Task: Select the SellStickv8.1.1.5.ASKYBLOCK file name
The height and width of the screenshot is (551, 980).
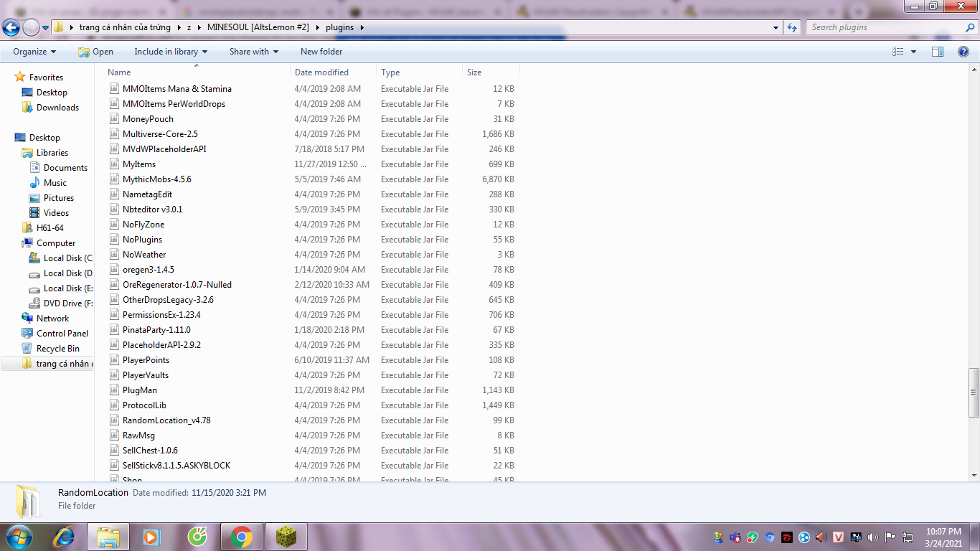Action: (176, 466)
